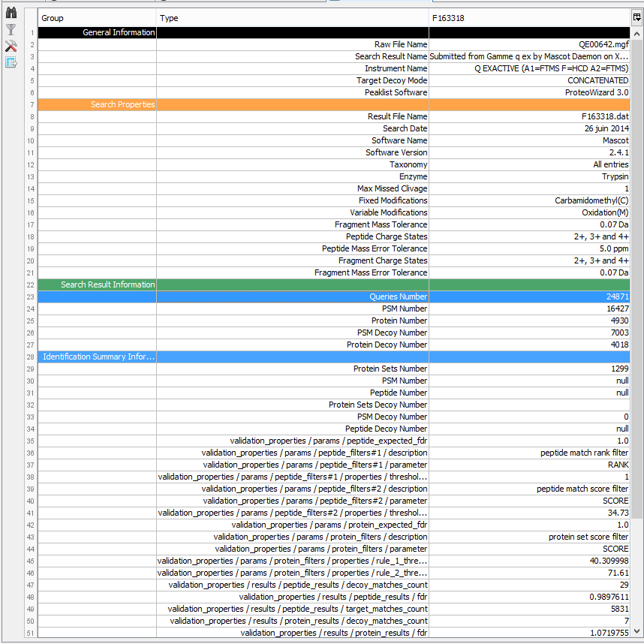Click the protein_expected_fdr parameter cell

tap(293, 525)
